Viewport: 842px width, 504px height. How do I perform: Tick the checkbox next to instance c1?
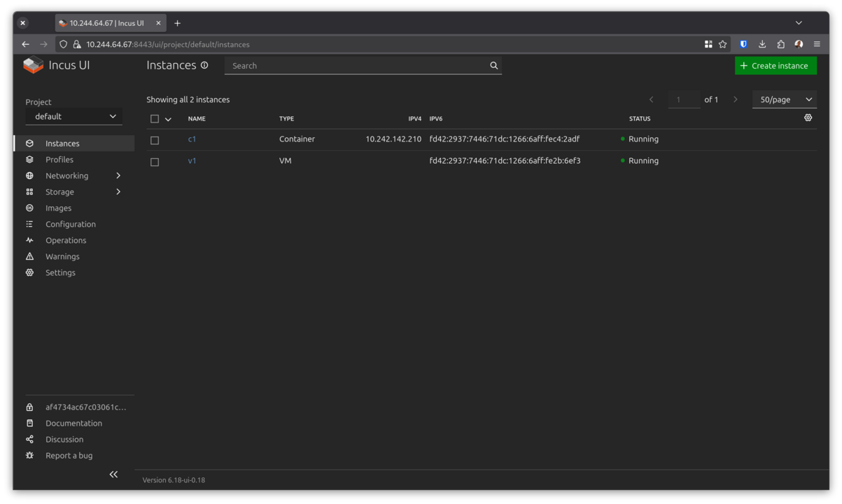pos(155,139)
